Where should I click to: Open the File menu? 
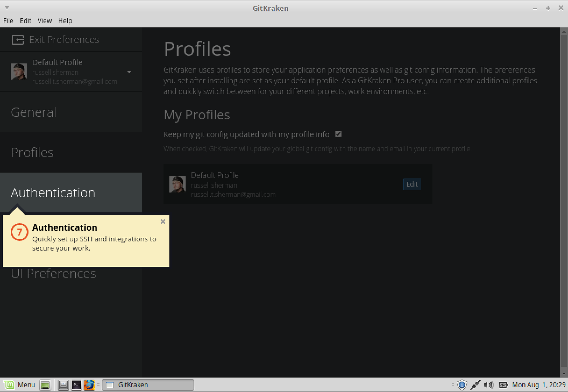tap(8, 21)
